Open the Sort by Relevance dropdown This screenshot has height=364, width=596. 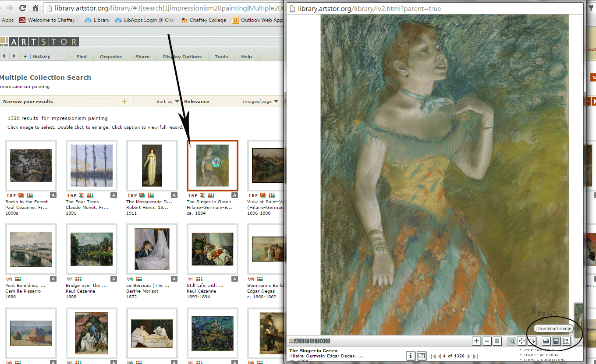coord(183,102)
